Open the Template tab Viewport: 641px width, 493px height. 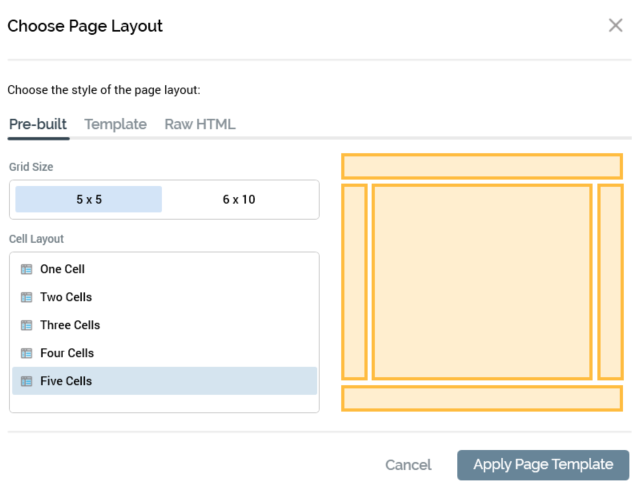[x=116, y=124]
